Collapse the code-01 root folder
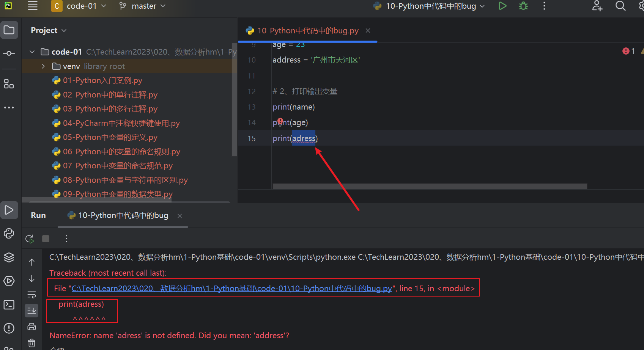 [x=32, y=52]
